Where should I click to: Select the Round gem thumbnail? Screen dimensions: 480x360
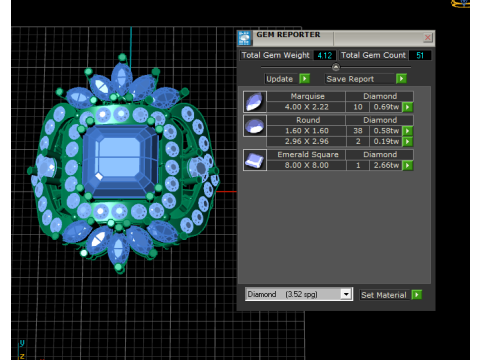click(x=255, y=126)
